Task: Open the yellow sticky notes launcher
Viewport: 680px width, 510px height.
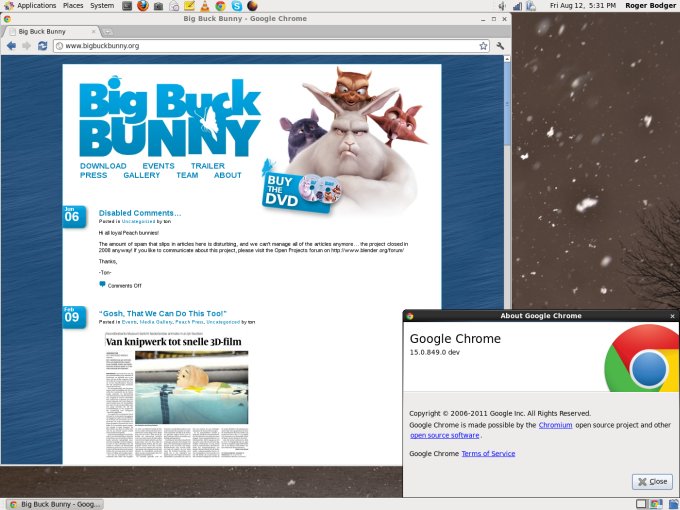Action: [x=189, y=6]
